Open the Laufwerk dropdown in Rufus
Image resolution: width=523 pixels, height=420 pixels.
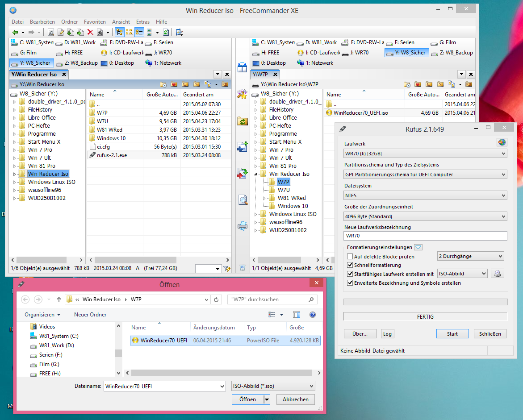pyautogui.click(x=425, y=154)
